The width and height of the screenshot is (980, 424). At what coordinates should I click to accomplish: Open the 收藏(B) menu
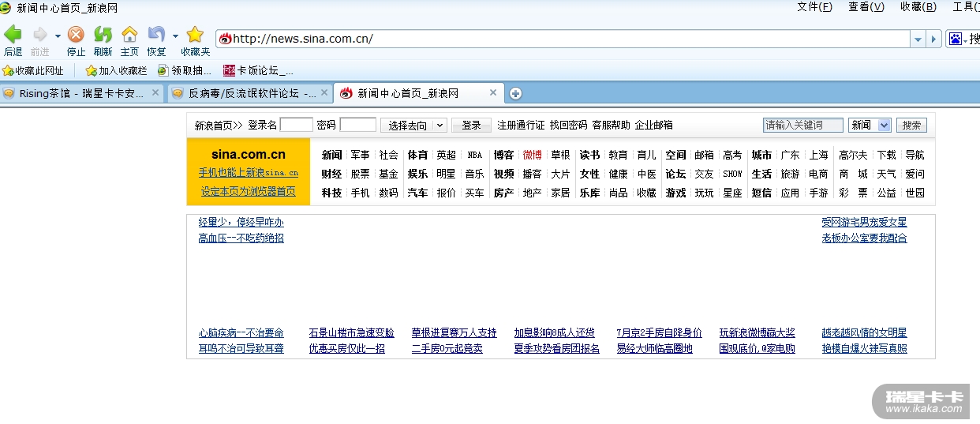point(918,7)
